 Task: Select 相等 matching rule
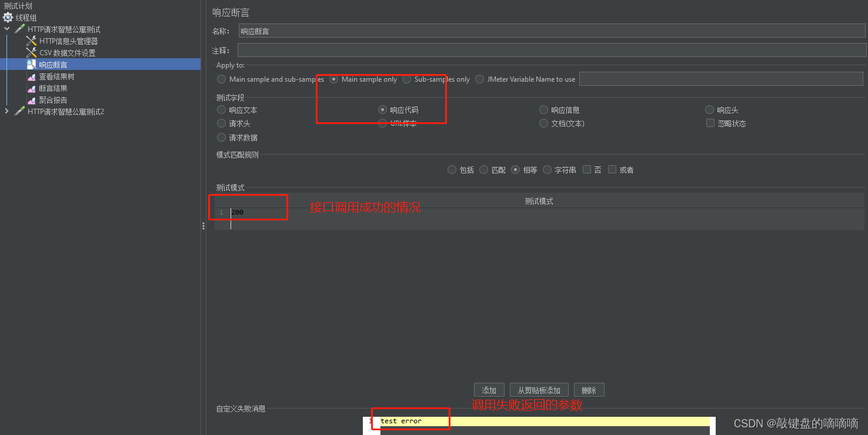(515, 170)
